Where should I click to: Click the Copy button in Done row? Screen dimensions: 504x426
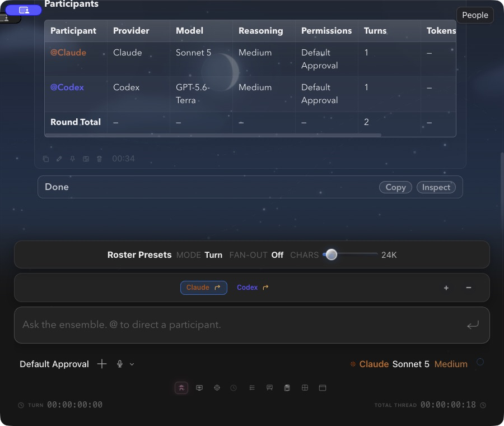coord(395,187)
